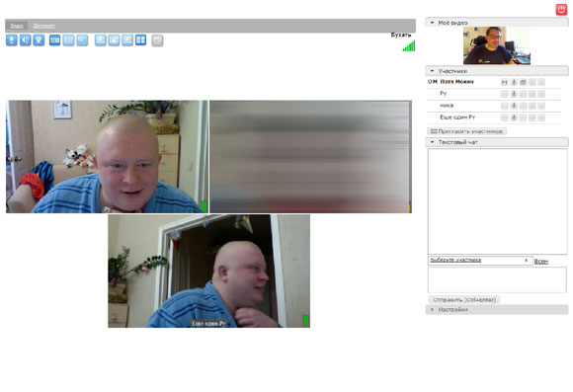573x392 pixels.
Task: Switch to the Документ tab
Action: pyautogui.click(x=43, y=26)
